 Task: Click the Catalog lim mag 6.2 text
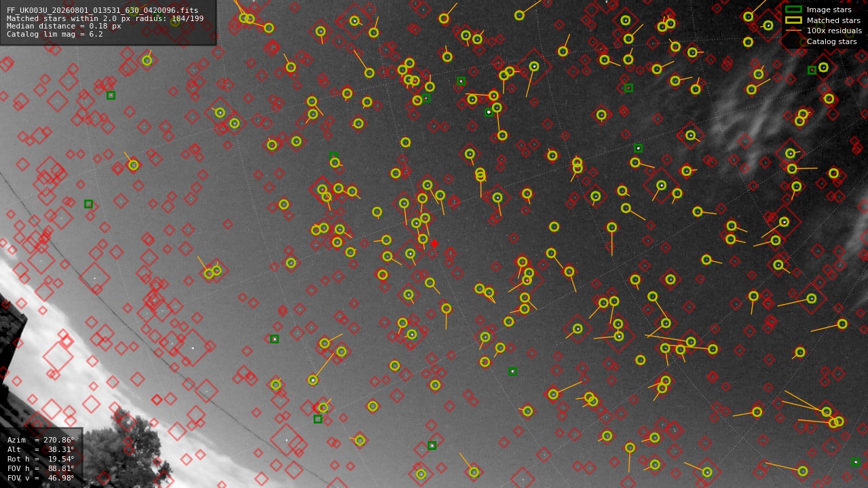point(55,35)
